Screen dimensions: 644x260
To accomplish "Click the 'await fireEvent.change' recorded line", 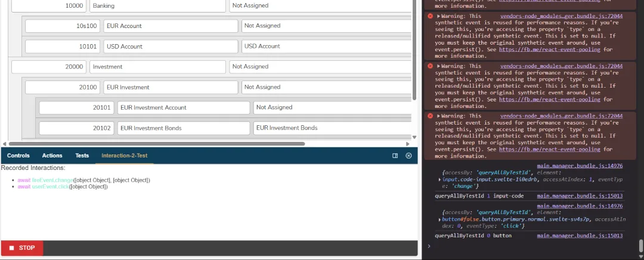I will [x=84, y=180].
